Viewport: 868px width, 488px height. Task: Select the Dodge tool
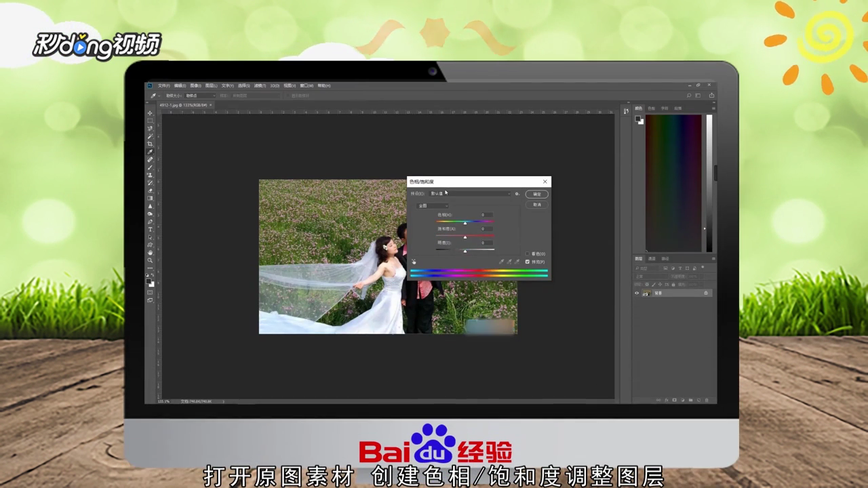pos(150,213)
